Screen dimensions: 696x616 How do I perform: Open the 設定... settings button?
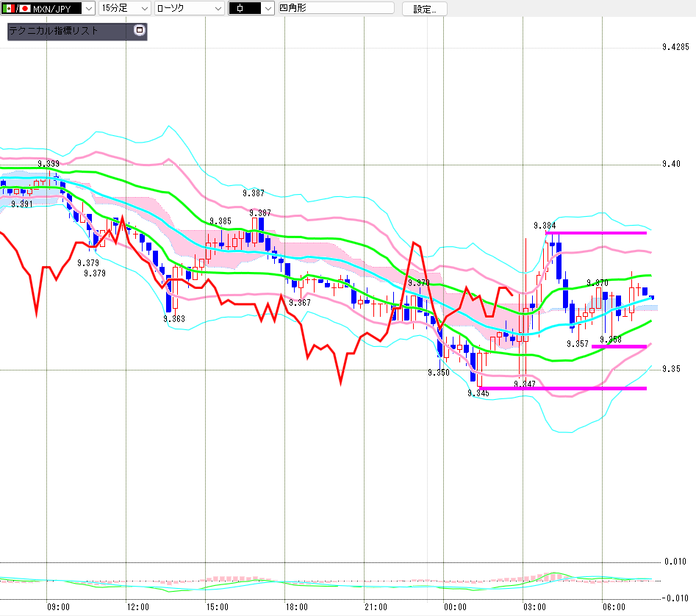(x=424, y=9)
